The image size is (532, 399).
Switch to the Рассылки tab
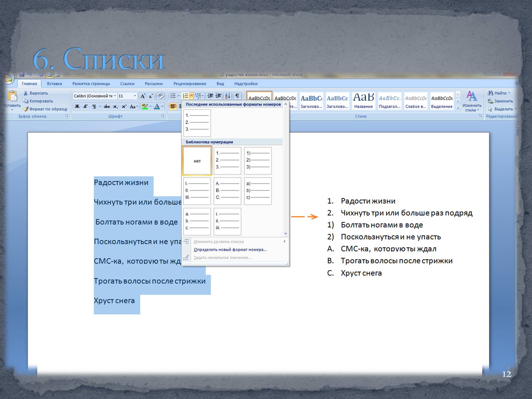(x=154, y=84)
